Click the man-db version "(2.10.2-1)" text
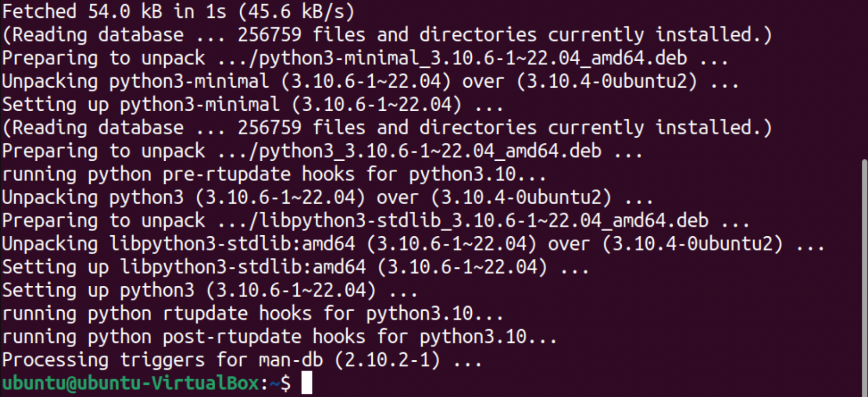 pyautogui.click(x=387, y=360)
